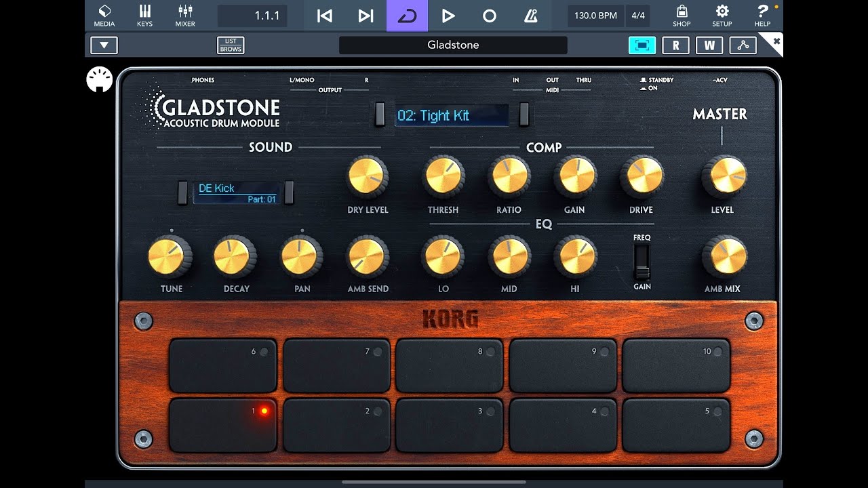Image resolution: width=868 pixels, height=488 pixels.
Task: Select next kit after Tight Kit
Action: coord(524,115)
